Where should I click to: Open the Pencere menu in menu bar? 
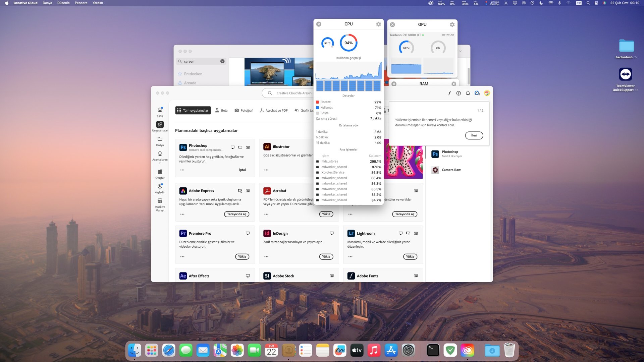(x=81, y=3)
